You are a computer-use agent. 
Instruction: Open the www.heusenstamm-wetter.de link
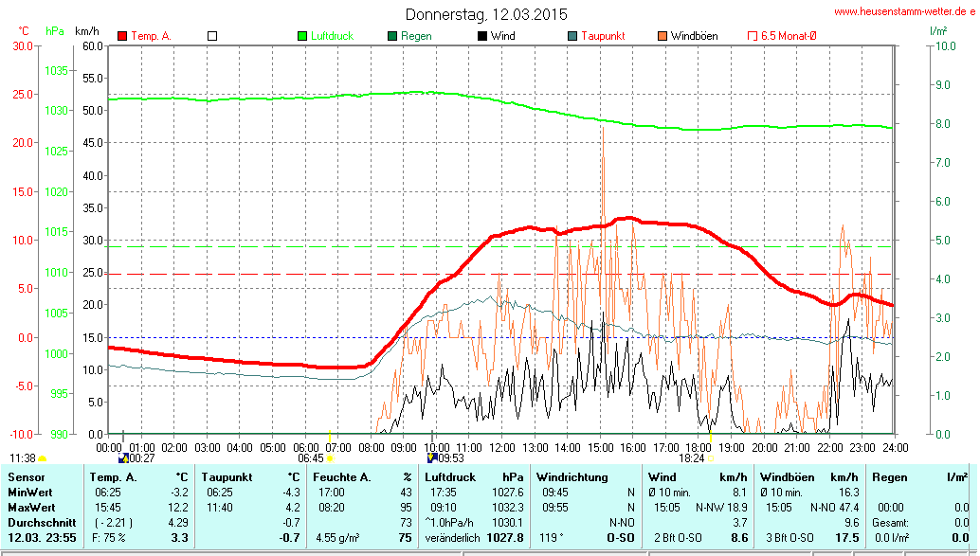coord(904,12)
